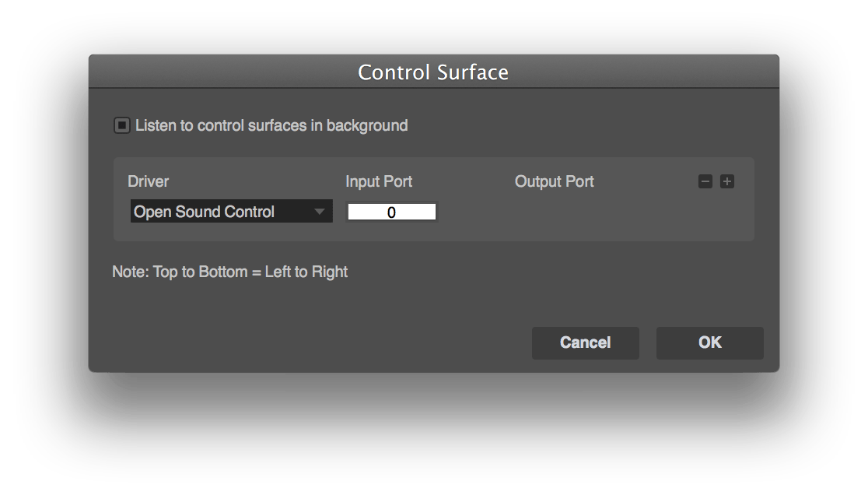Image resolution: width=868 pixels, height=495 pixels.
Task: Tick the background listening checkbox square
Action: point(122,125)
